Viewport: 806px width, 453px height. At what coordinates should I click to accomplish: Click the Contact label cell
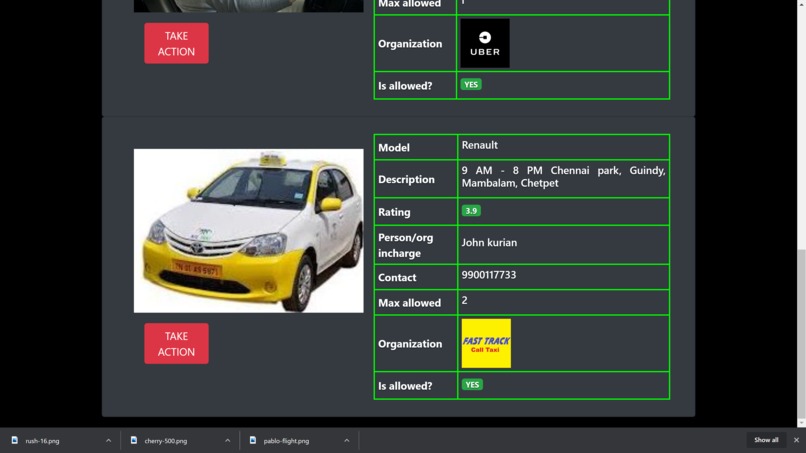point(415,277)
